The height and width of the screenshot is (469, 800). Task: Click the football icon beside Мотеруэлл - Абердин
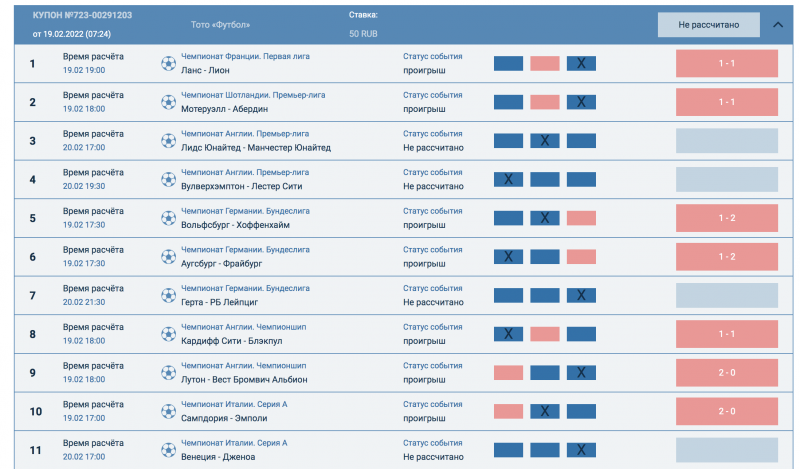tap(168, 102)
